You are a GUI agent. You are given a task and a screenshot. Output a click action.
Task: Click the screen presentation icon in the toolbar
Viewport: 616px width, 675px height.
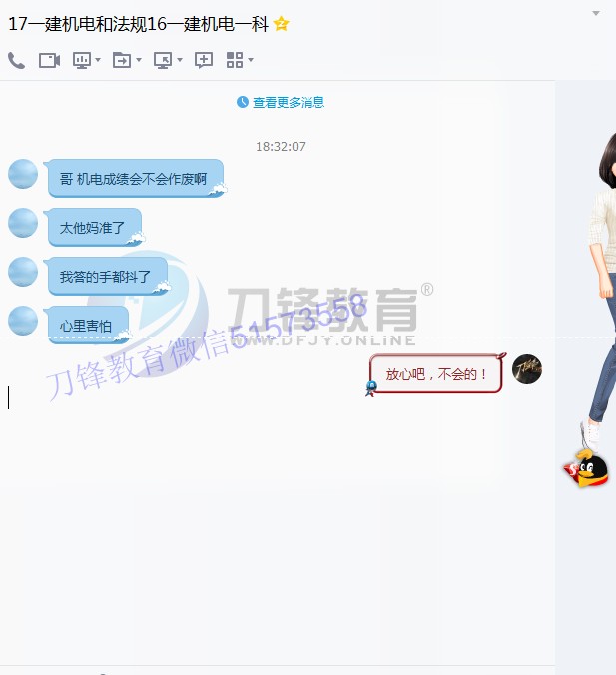pyautogui.click(x=82, y=60)
